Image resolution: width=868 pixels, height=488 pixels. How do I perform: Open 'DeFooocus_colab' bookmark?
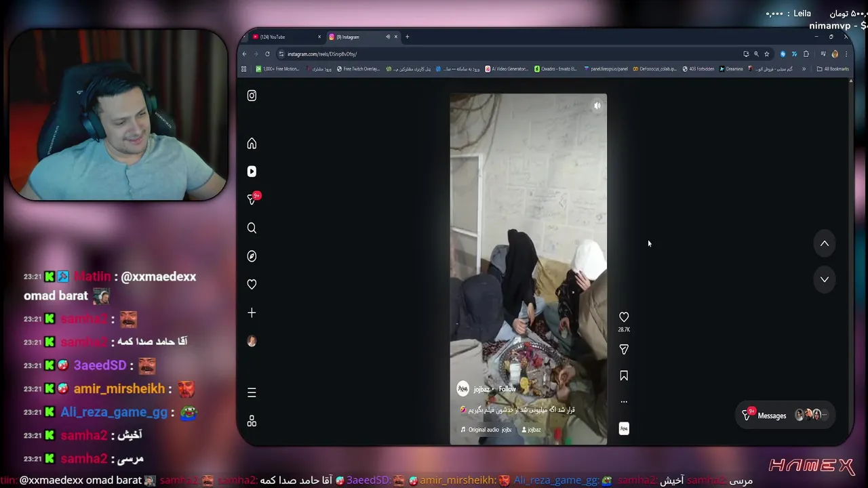654,68
